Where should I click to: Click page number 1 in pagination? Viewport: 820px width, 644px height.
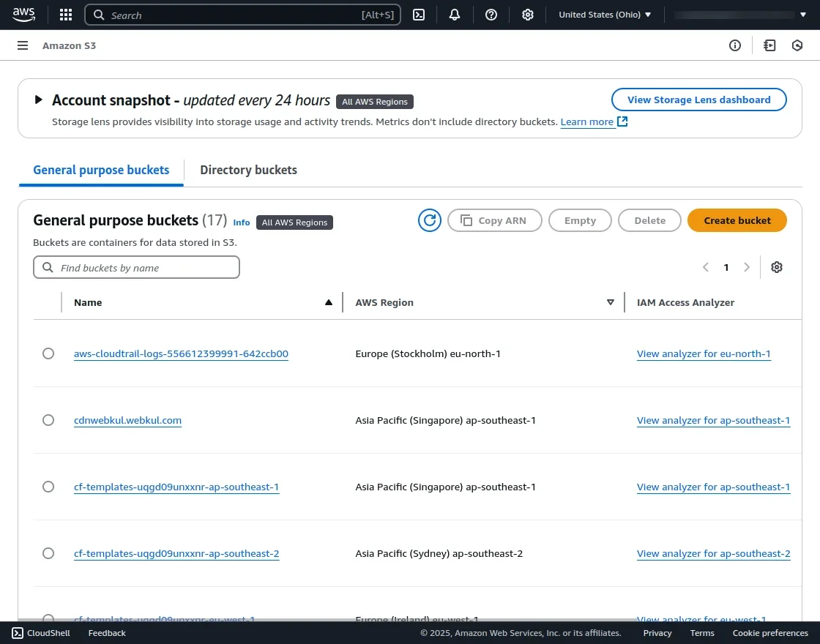coord(726,267)
